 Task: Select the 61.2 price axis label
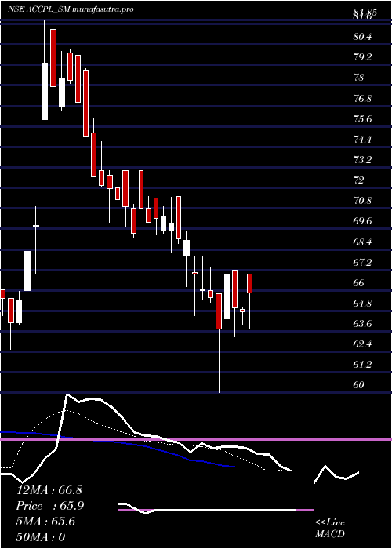coord(364,365)
